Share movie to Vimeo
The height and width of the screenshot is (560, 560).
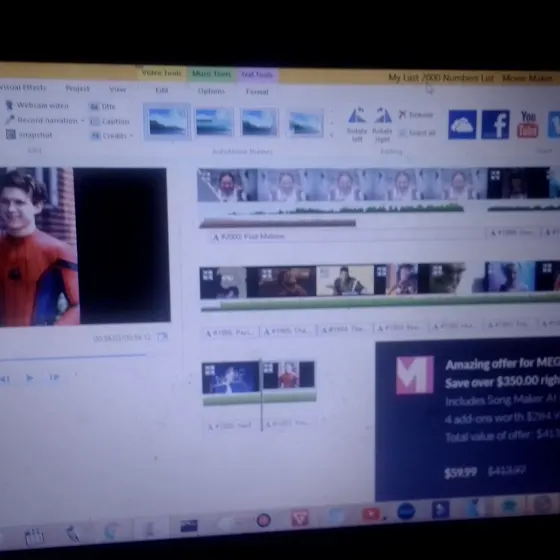tap(554, 125)
